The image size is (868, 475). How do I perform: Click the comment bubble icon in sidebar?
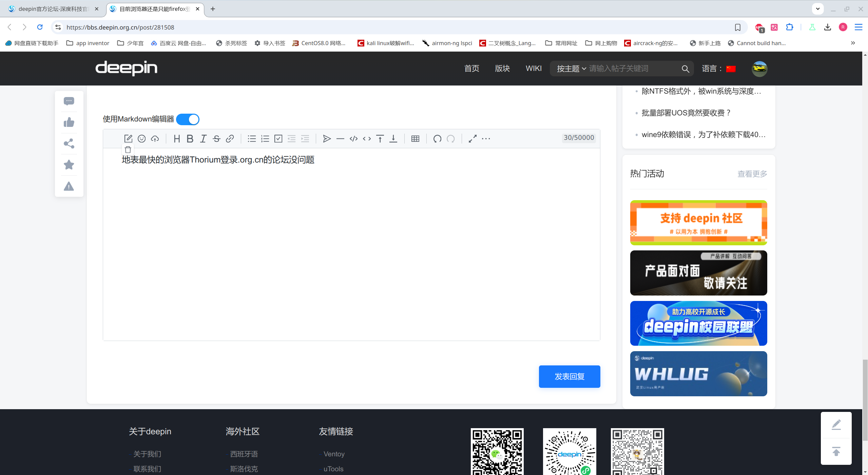tap(69, 101)
